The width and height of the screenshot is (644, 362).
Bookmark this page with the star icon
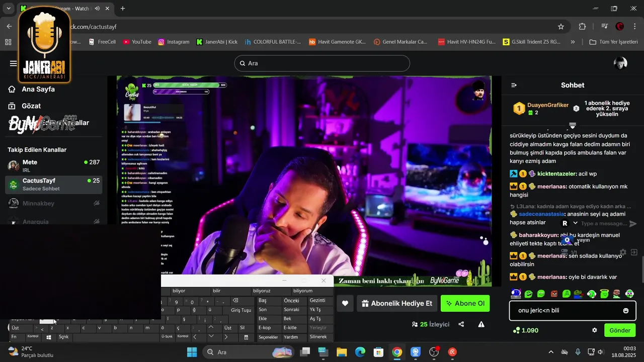561,27
